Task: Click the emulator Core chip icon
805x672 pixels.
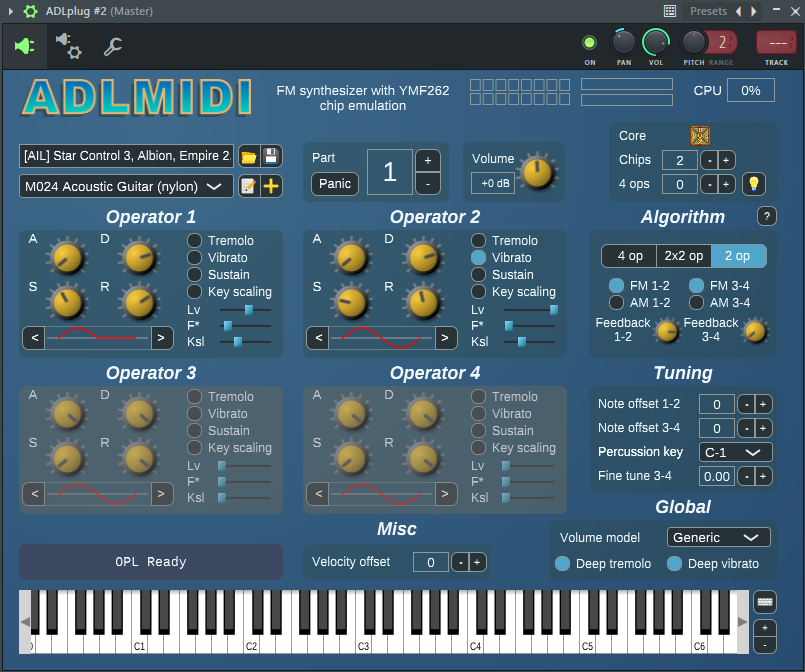Action: [x=699, y=136]
